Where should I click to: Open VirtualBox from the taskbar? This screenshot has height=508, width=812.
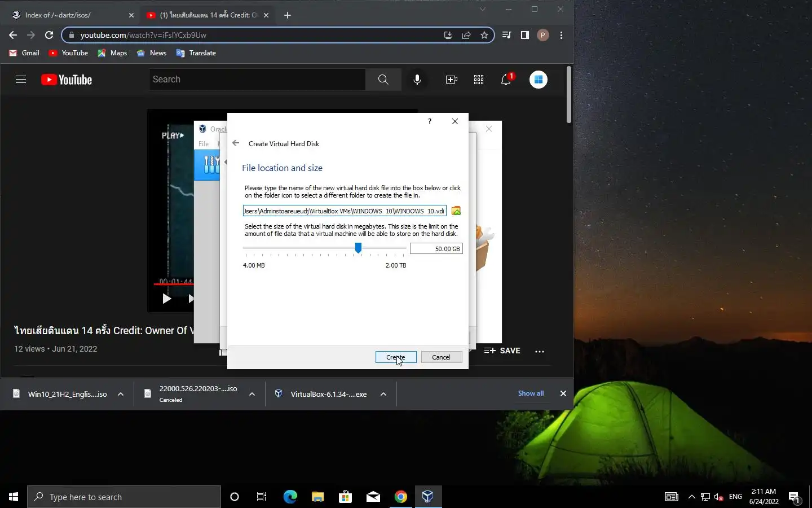pos(428,497)
